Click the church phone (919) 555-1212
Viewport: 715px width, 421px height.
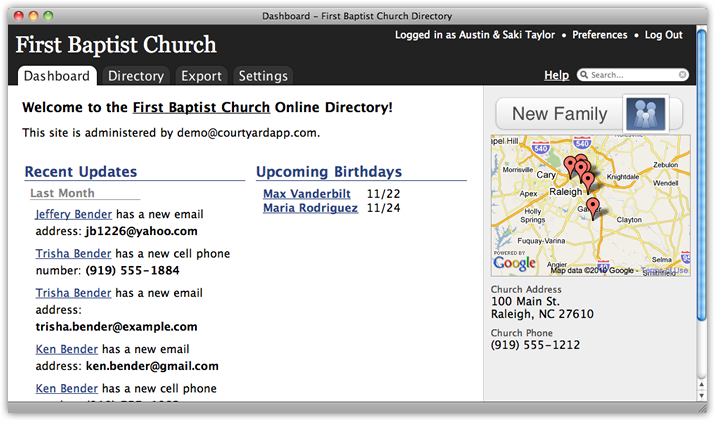pyautogui.click(x=535, y=345)
